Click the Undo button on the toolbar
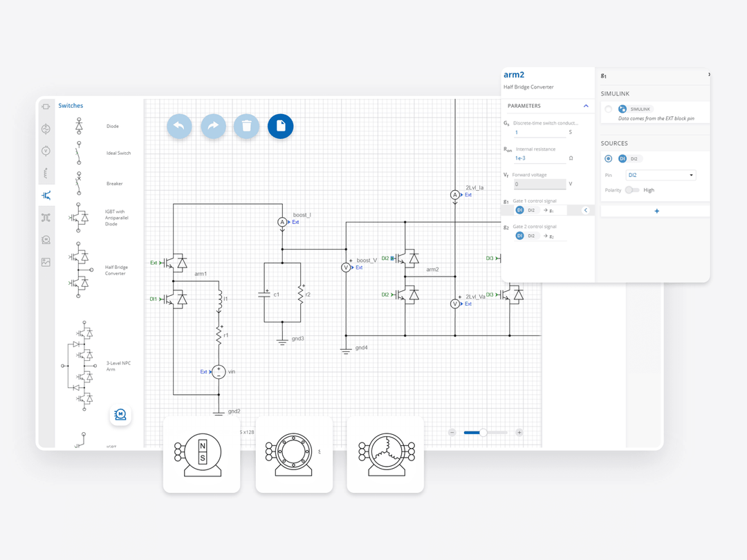The image size is (747, 560). (x=179, y=127)
